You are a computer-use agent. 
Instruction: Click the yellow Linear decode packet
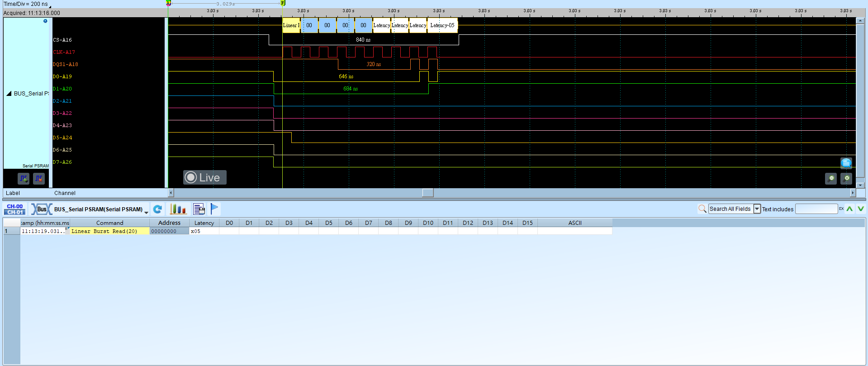click(291, 25)
